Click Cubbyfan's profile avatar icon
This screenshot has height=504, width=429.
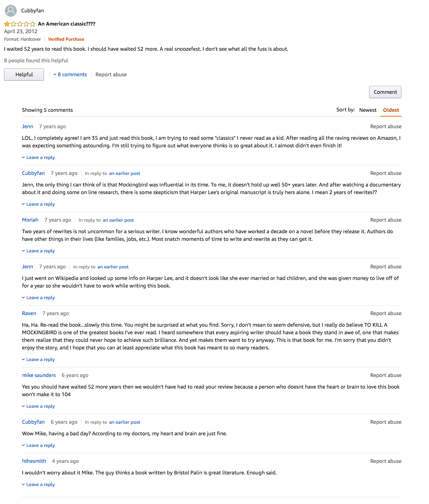point(11,10)
